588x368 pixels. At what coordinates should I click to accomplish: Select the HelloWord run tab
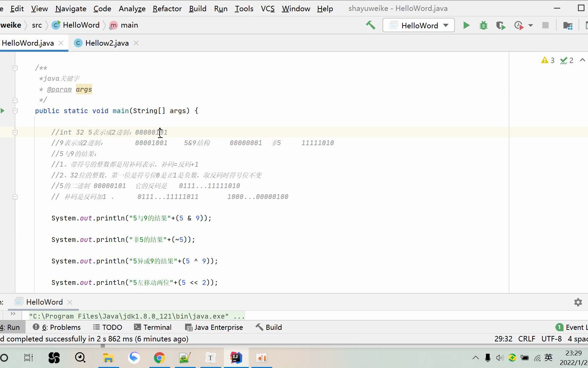click(44, 302)
